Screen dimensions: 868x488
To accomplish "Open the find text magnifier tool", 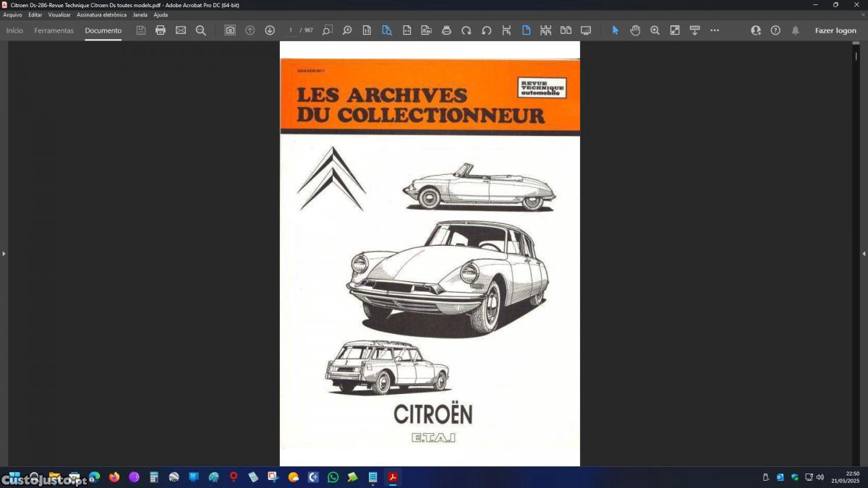I will click(201, 30).
